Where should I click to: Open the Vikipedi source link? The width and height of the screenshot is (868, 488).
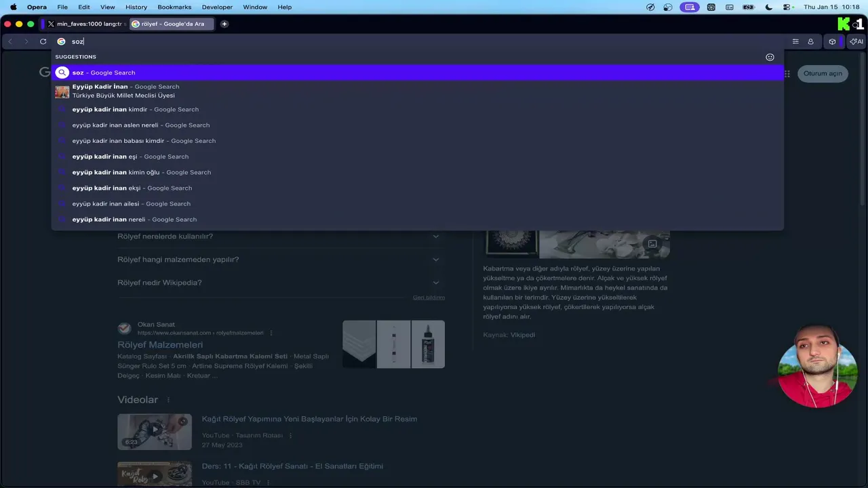pyautogui.click(x=522, y=335)
